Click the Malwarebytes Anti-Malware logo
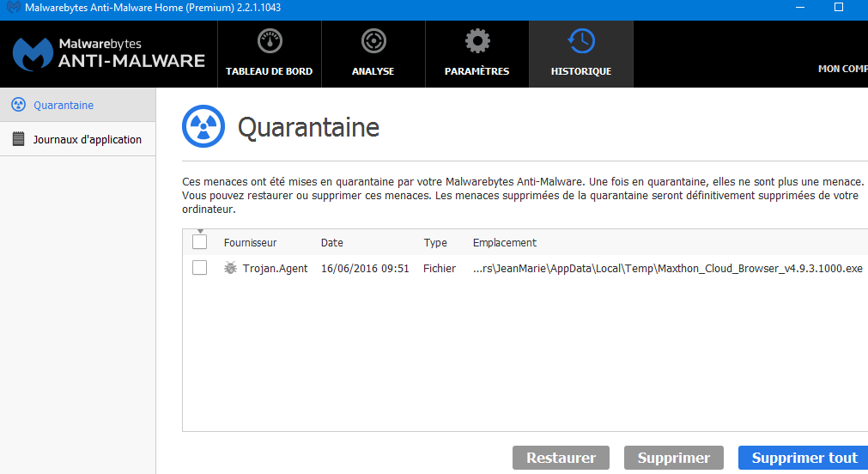Image resolution: width=868 pixels, height=474 pixels. coord(108,54)
